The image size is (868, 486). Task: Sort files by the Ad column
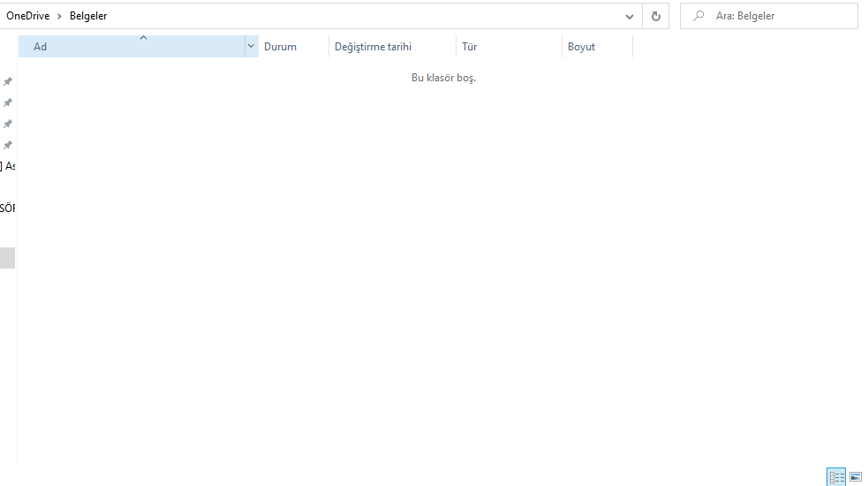tap(132, 47)
